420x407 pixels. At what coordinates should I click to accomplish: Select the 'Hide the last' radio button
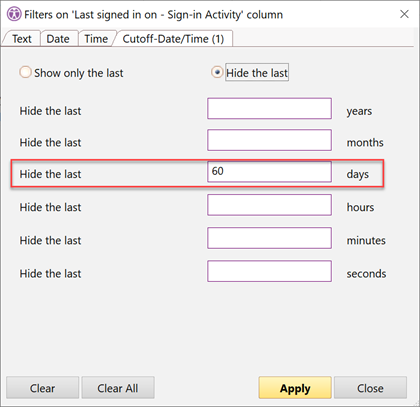click(217, 72)
